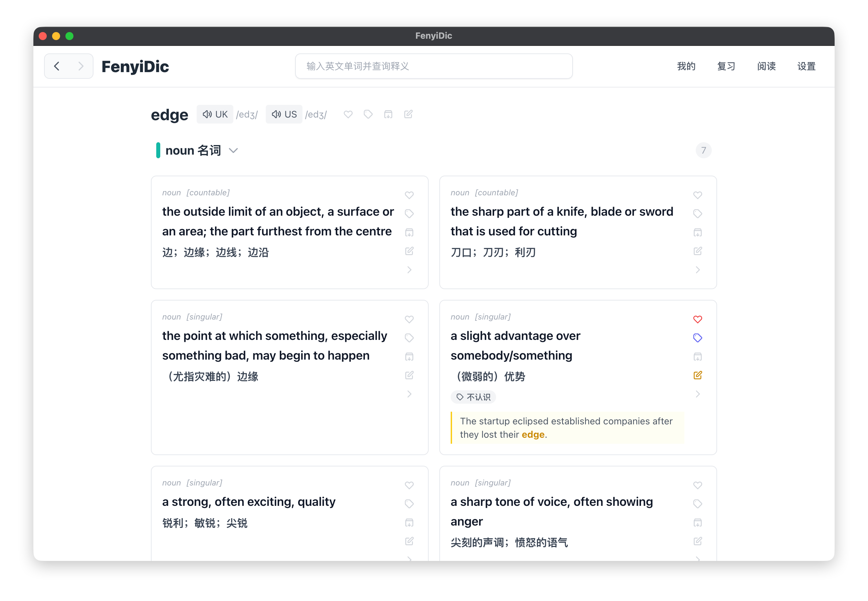Tag the 'outside limit of an object' sense

(x=409, y=213)
